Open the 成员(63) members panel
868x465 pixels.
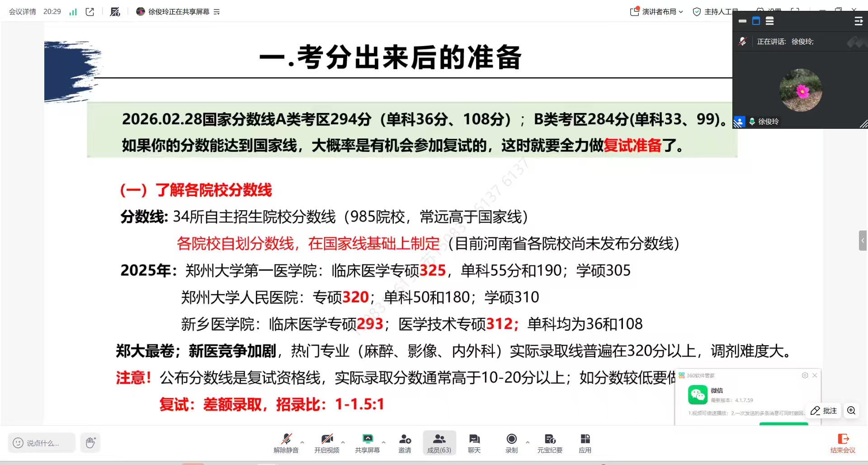pos(439,443)
